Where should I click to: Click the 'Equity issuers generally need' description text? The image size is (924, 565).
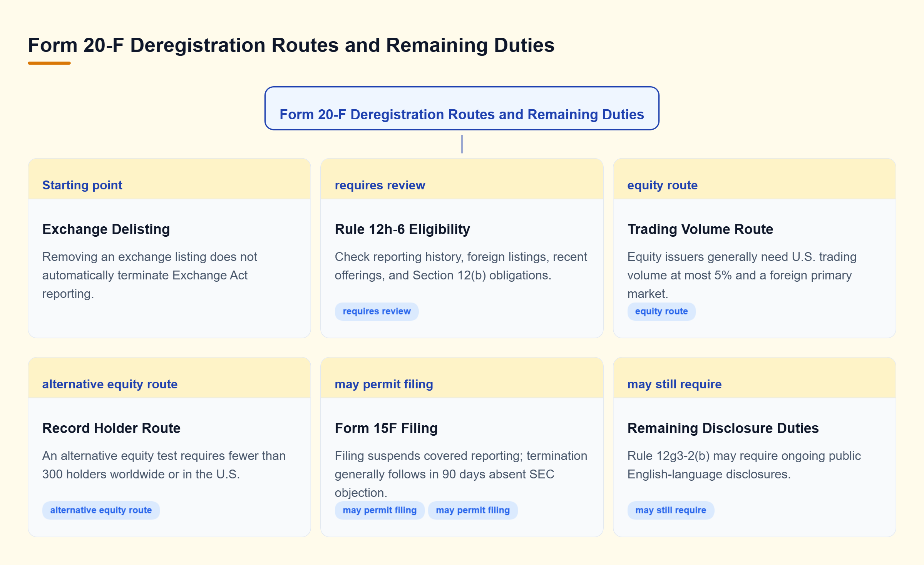[x=742, y=275]
